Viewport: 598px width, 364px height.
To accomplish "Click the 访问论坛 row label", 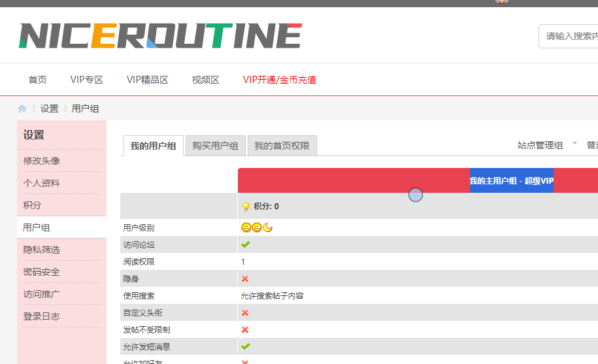I will (x=139, y=244).
